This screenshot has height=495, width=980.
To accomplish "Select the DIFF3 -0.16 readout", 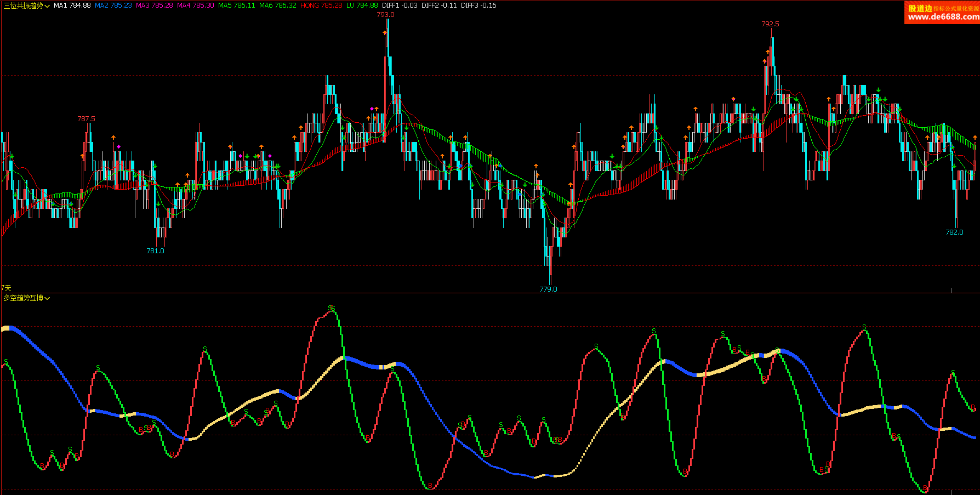I will [x=478, y=5].
